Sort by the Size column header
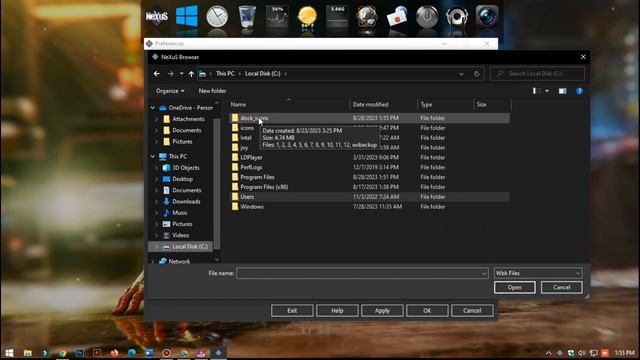 [492, 104]
